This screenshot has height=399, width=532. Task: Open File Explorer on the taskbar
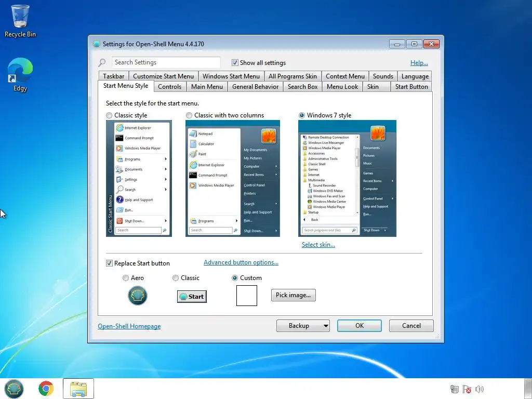pos(78,389)
